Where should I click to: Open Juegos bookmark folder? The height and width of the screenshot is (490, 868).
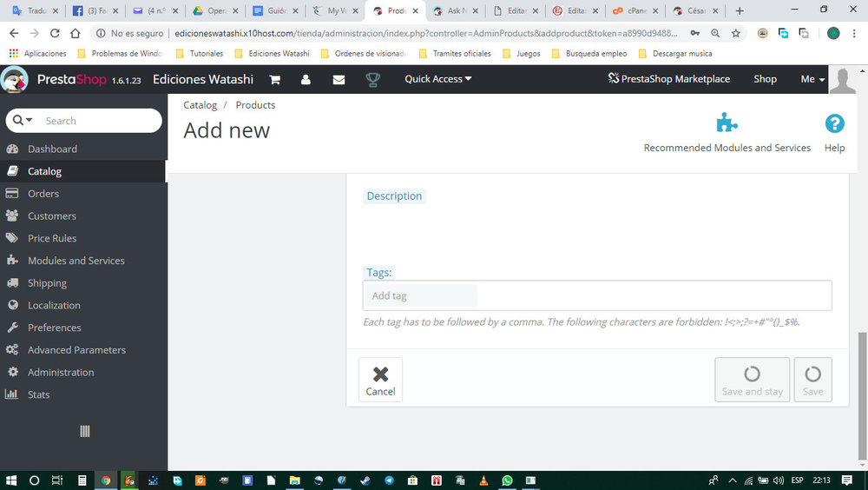pyautogui.click(x=522, y=54)
